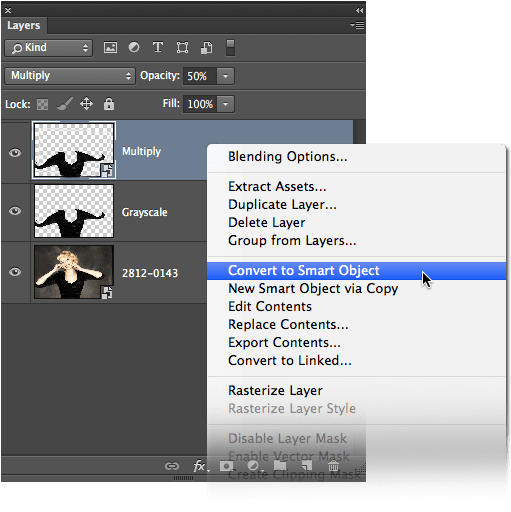
Task: Hide the Grayscale layer
Action: click(15, 211)
